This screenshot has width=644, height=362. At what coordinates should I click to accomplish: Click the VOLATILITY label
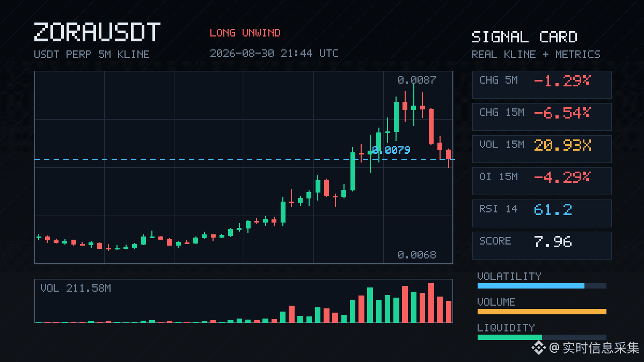tap(509, 276)
